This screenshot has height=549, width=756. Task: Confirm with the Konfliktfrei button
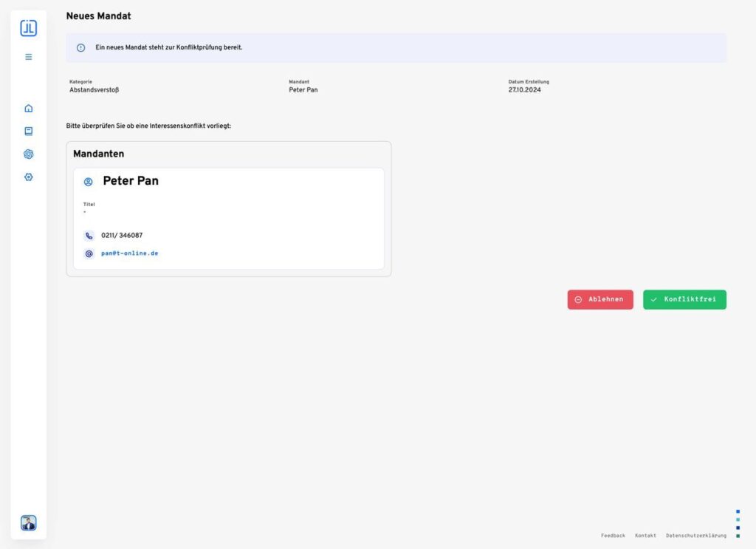tap(684, 299)
